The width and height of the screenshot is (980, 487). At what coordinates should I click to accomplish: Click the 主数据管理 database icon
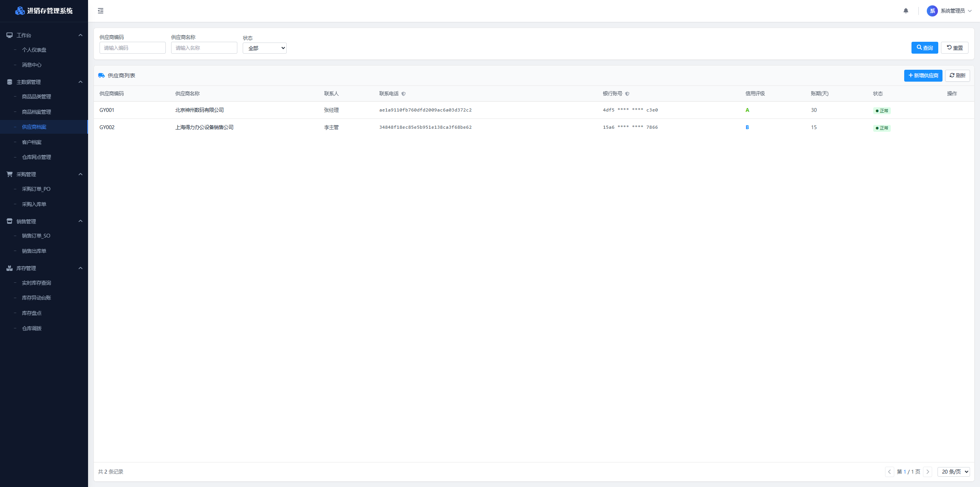click(x=10, y=82)
